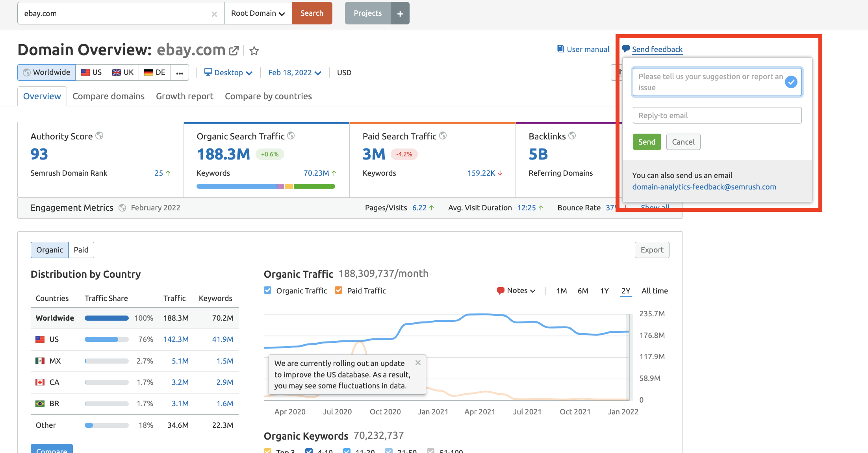The image size is (868, 453).
Task: Click the Send feedback link
Action: [657, 49]
